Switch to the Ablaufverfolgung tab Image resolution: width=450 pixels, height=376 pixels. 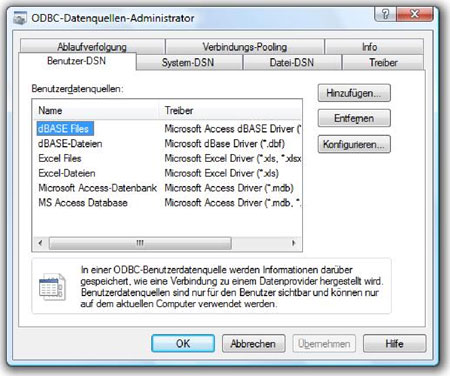[x=92, y=47]
